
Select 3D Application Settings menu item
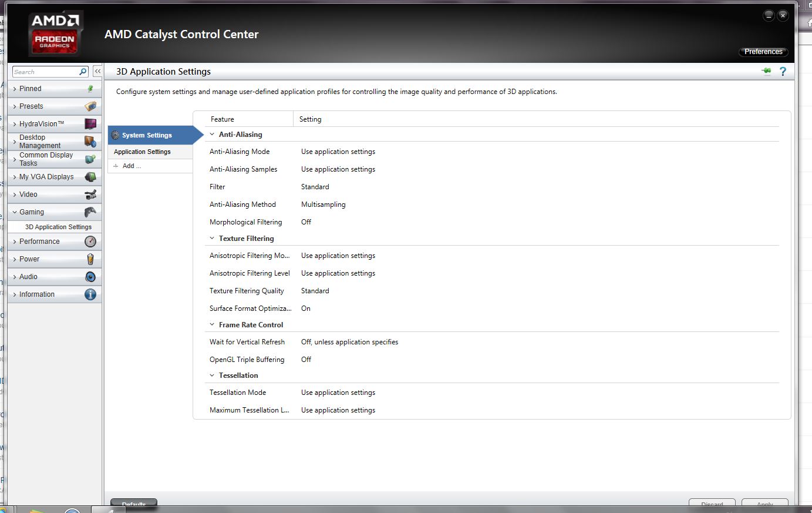[58, 227]
